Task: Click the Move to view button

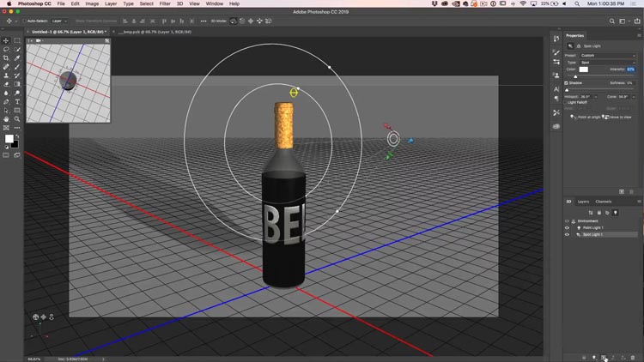Action: [x=617, y=117]
